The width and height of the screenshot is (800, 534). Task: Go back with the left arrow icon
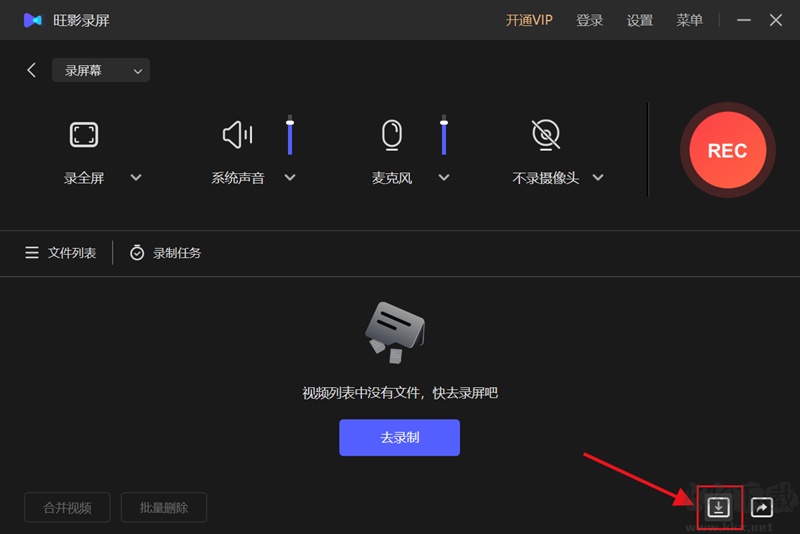pos(32,70)
